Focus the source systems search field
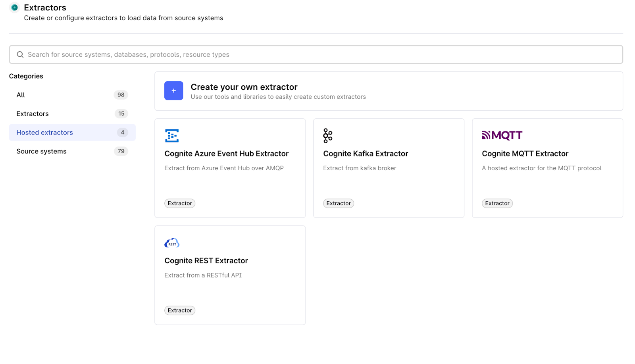This screenshot has height=364, width=635. pos(316,54)
